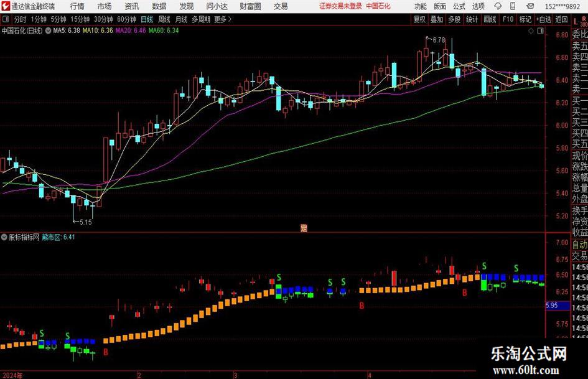Switch to 1分钟 period
Viewport: 588px width, 379px height.
point(38,19)
